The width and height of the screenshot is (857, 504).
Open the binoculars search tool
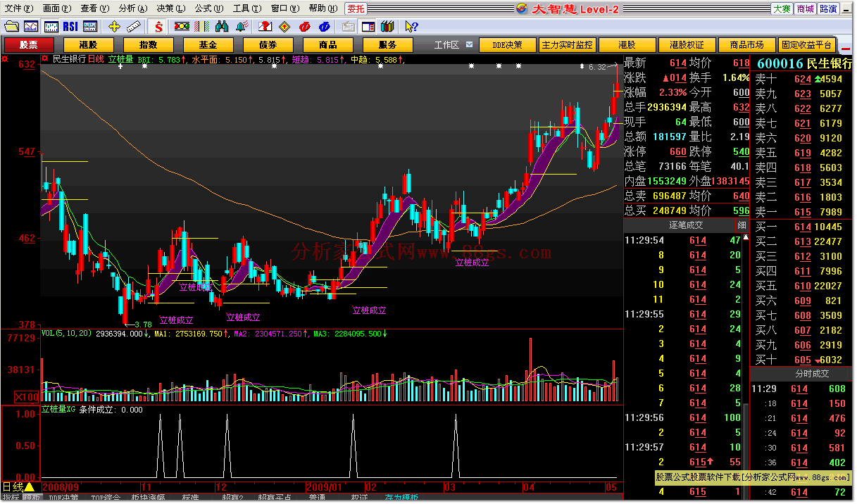click(222, 27)
